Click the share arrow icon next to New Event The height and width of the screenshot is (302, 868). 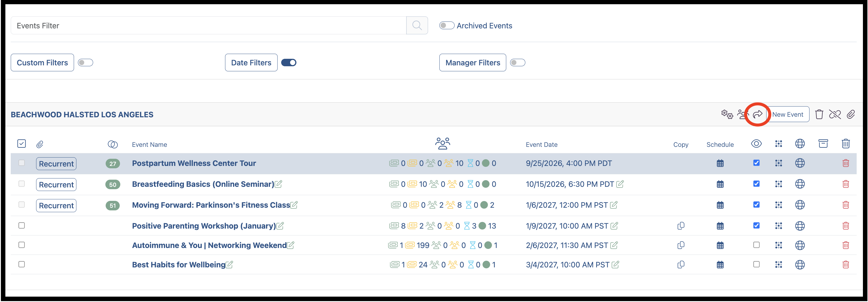point(758,114)
